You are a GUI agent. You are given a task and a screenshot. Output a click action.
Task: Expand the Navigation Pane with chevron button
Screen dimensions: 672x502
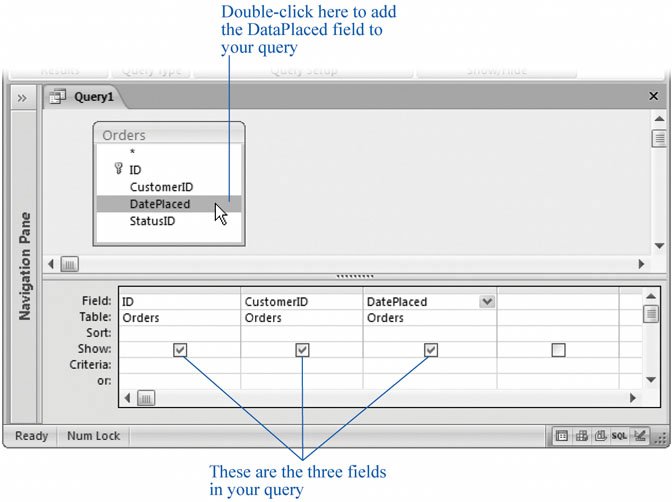click(x=22, y=97)
